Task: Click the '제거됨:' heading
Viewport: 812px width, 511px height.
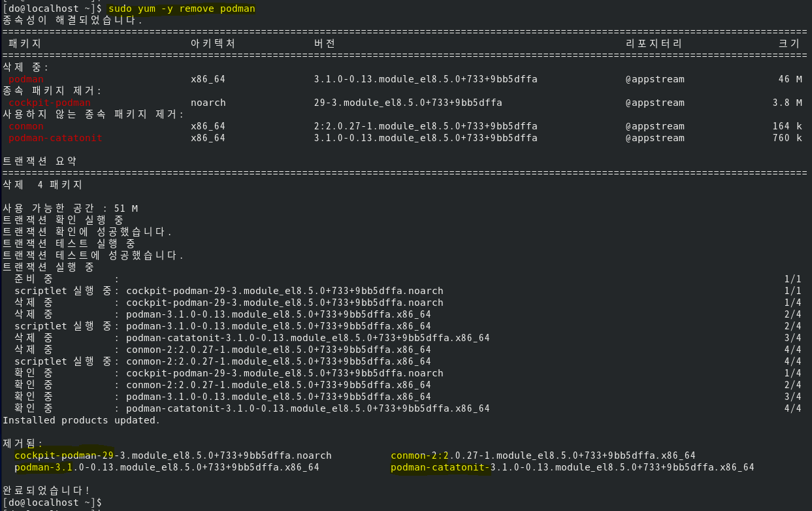Action: click(x=23, y=444)
